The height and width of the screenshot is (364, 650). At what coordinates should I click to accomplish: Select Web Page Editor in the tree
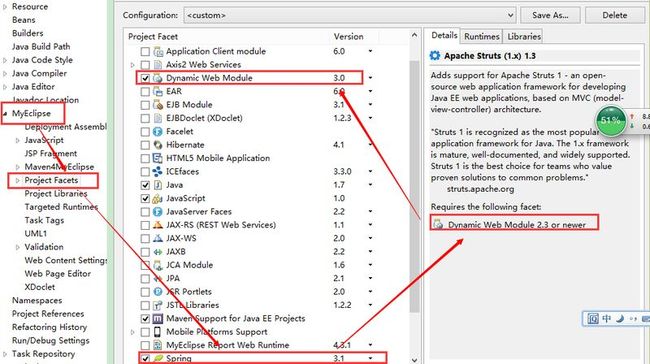point(58,274)
